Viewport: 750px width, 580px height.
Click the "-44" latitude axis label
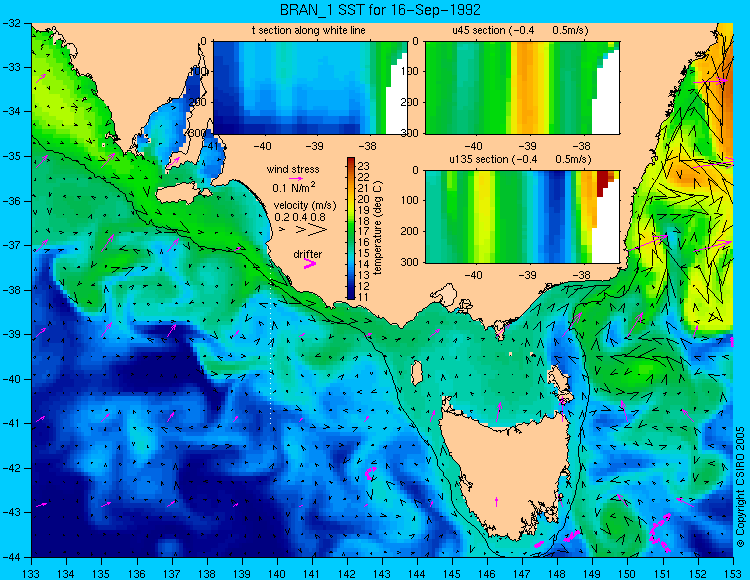pos(11,557)
